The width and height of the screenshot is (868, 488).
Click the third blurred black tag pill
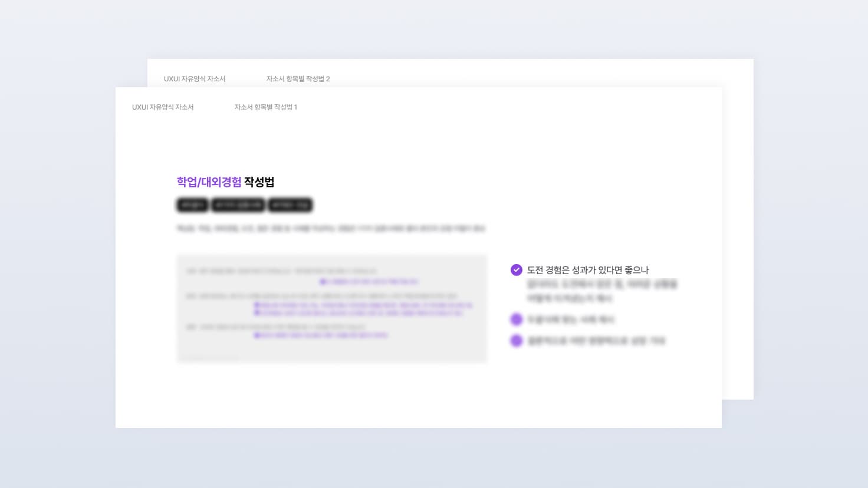(x=290, y=205)
